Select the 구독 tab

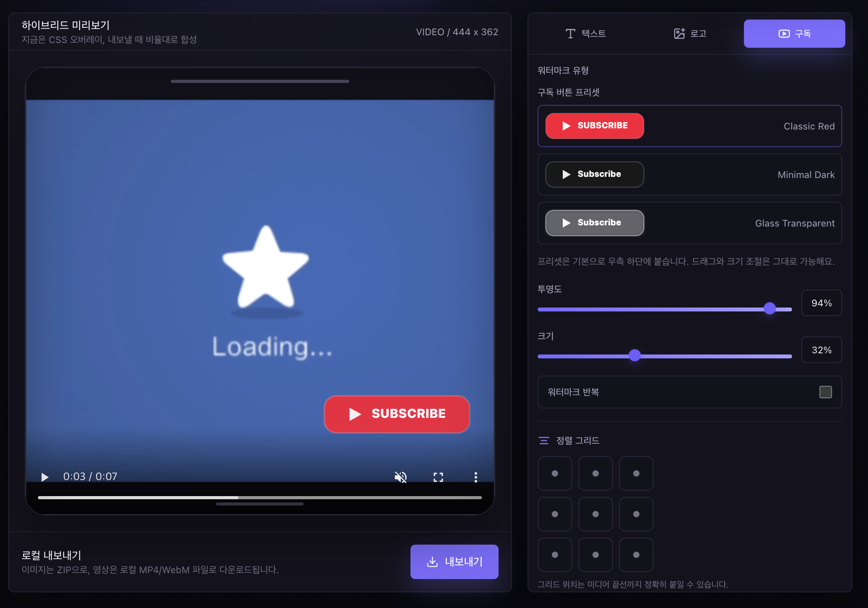pyautogui.click(x=794, y=34)
